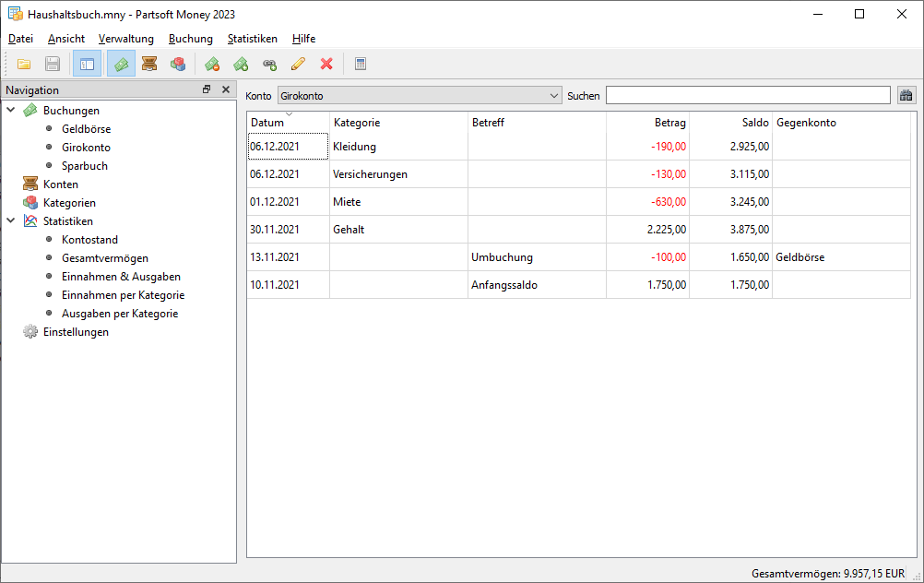Screen dimensions: 924x583
Task: Click the red X delete booking icon
Action: coord(326,64)
